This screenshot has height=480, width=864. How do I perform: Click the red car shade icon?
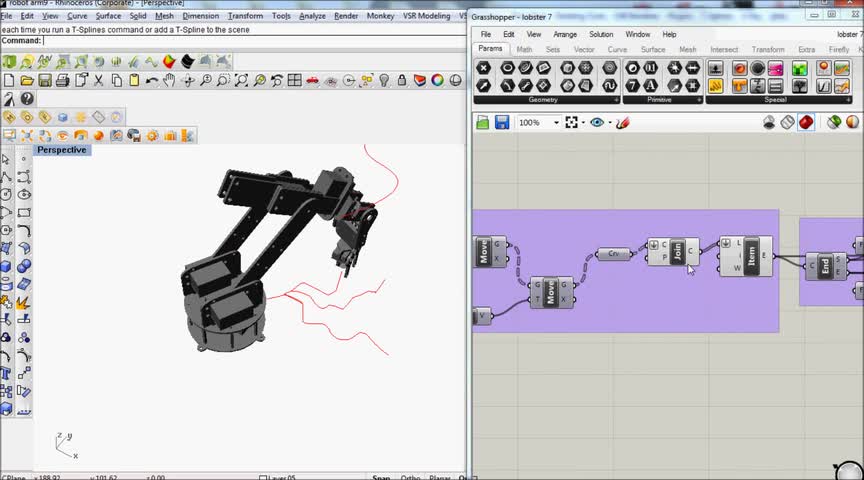(x=313, y=81)
